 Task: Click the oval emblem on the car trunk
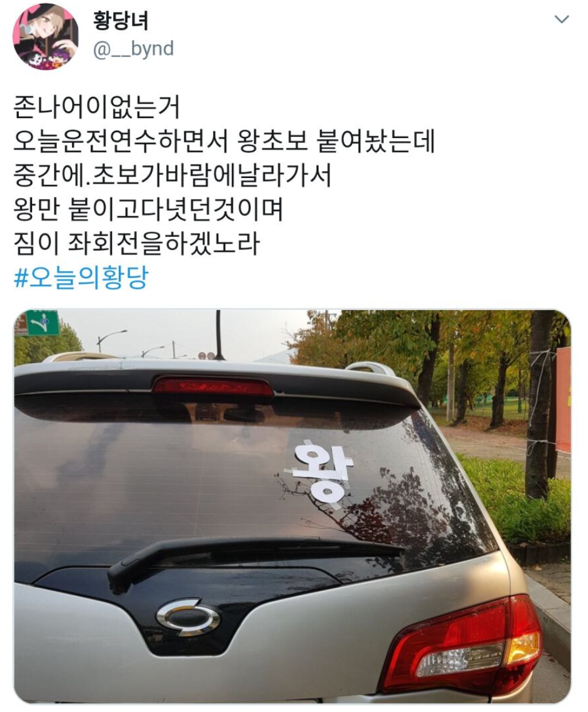188,616
